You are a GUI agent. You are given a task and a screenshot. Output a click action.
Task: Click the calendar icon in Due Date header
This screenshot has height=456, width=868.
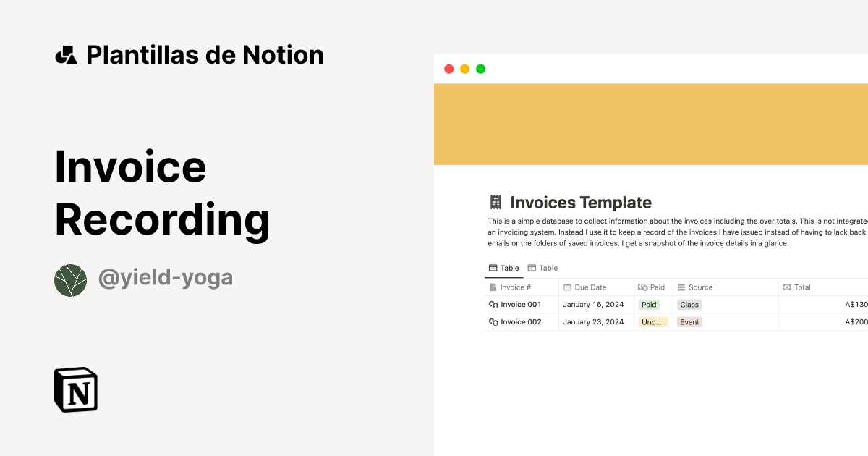point(568,287)
